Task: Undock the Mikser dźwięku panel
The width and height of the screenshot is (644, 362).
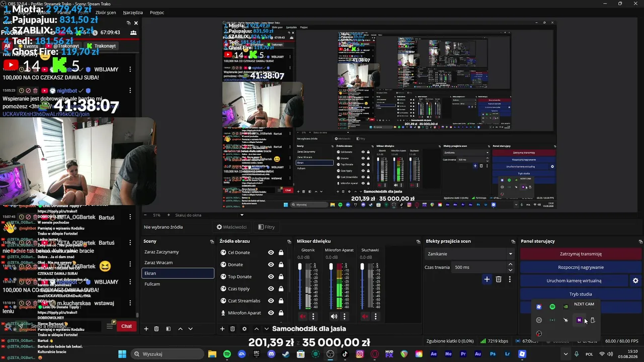Action: coord(418,241)
